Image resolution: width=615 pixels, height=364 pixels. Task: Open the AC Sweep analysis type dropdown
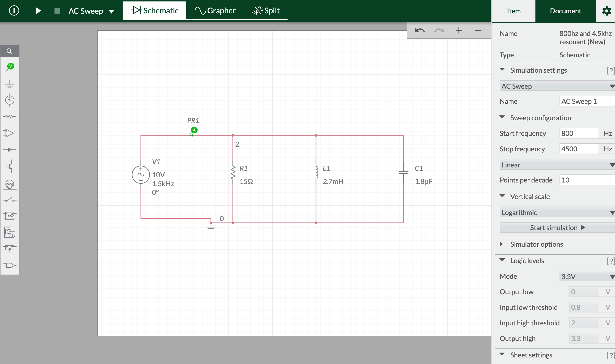point(556,86)
